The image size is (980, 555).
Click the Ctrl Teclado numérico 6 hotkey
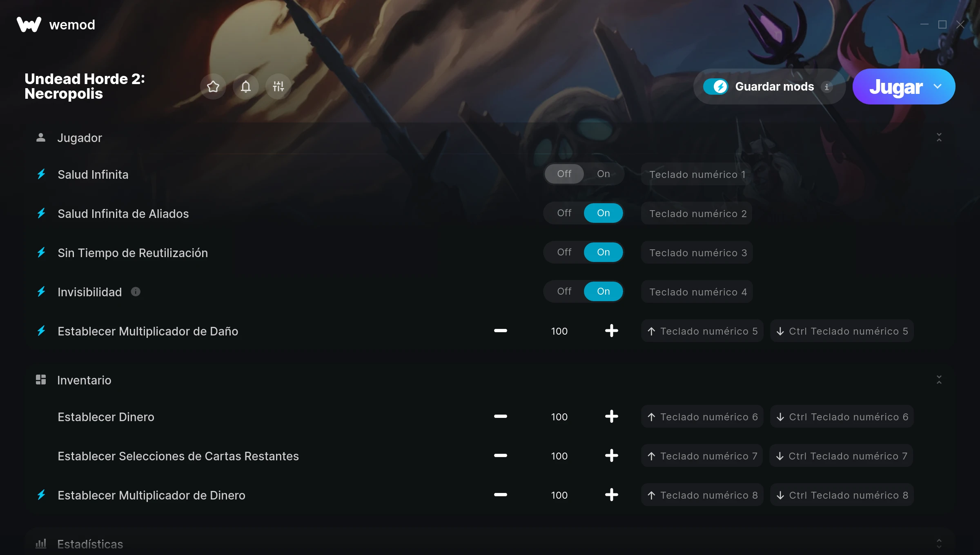coord(842,417)
